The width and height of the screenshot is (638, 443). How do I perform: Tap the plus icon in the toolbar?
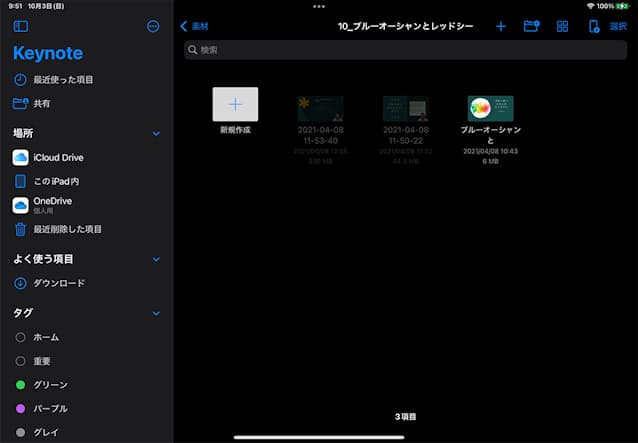(501, 26)
